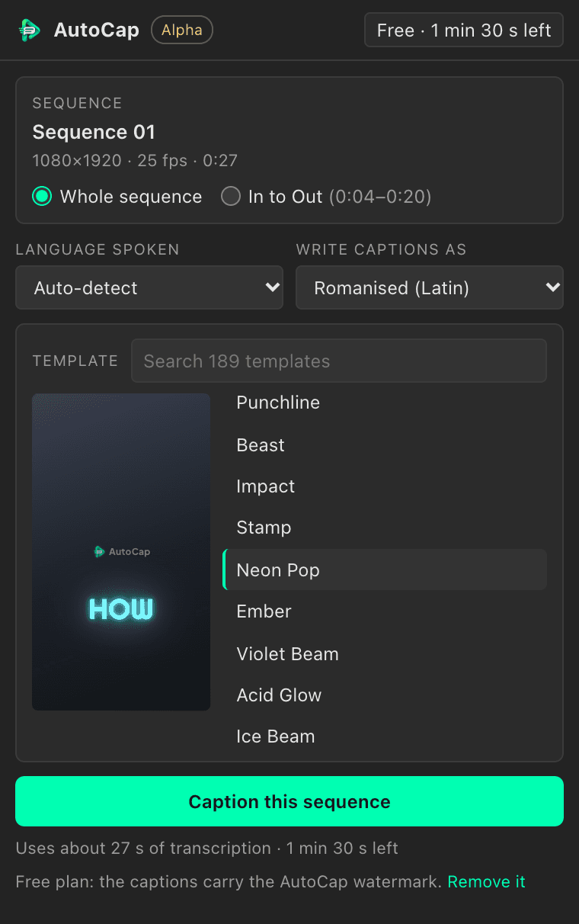Viewport: 579px width, 924px height.
Task: Click the Uses about 27 s transcription note
Action: click(206, 849)
